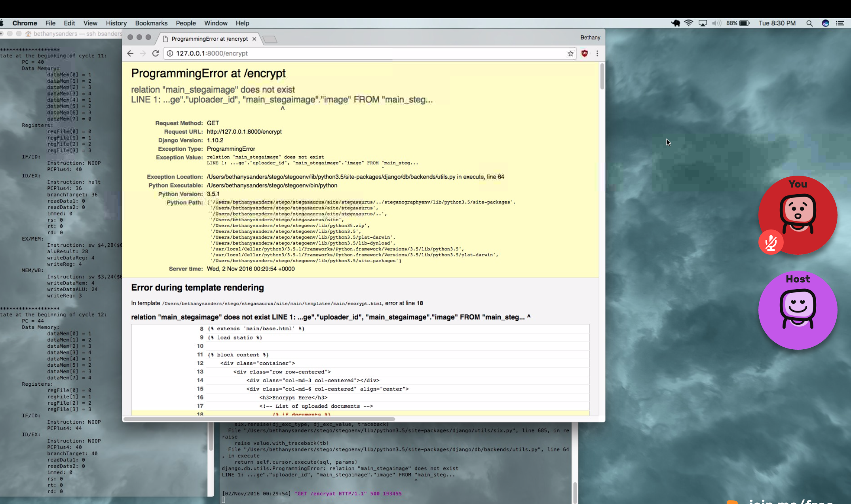The image size is (851, 504).
Task: Click template line 9 load static
Action: tap(235, 337)
